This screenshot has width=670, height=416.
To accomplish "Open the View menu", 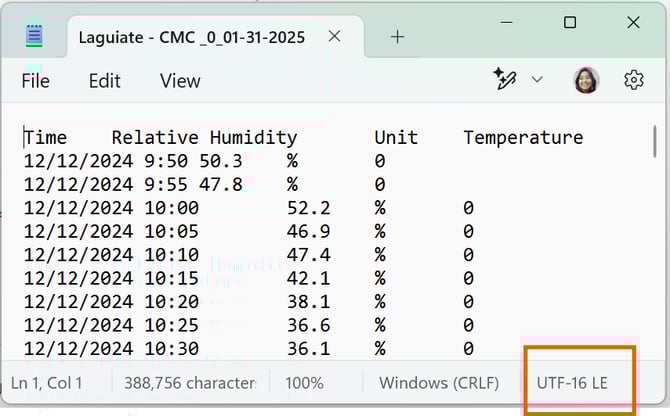I will click(x=180, y=81).
